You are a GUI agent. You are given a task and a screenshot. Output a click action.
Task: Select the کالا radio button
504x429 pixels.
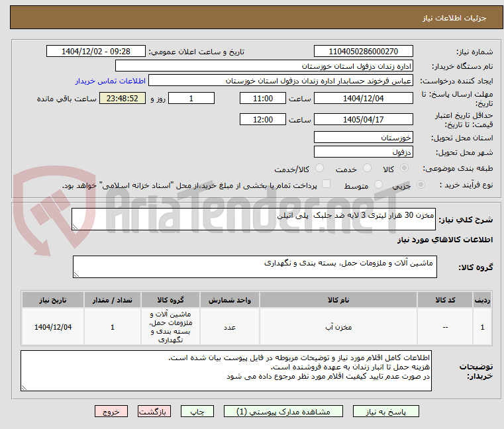404,168
